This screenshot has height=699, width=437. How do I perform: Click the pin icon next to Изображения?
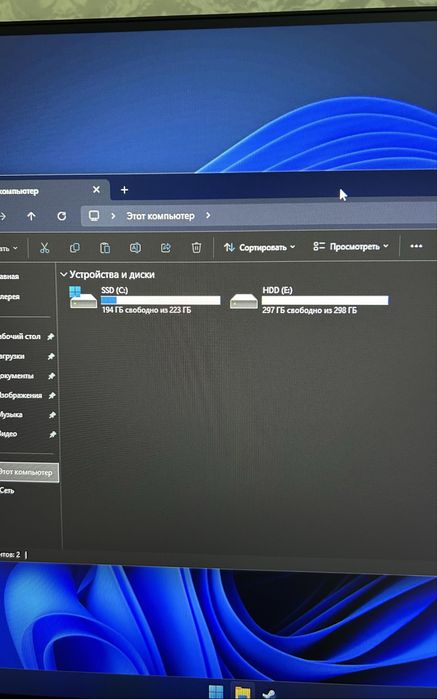[52, 395]
